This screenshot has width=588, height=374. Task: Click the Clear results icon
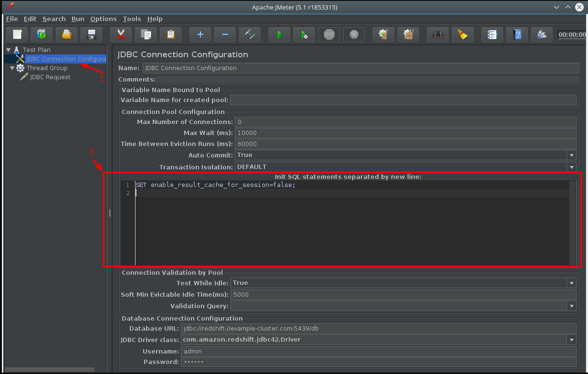[383, 34]
